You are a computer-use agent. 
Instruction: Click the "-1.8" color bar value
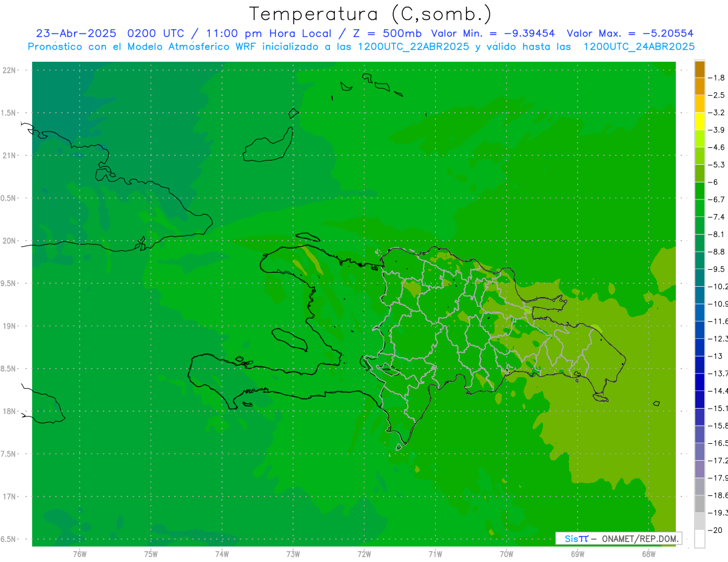[717, 78]
